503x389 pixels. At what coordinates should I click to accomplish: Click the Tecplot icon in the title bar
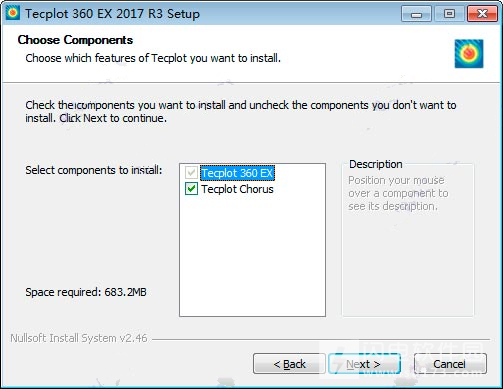[13, 13]
